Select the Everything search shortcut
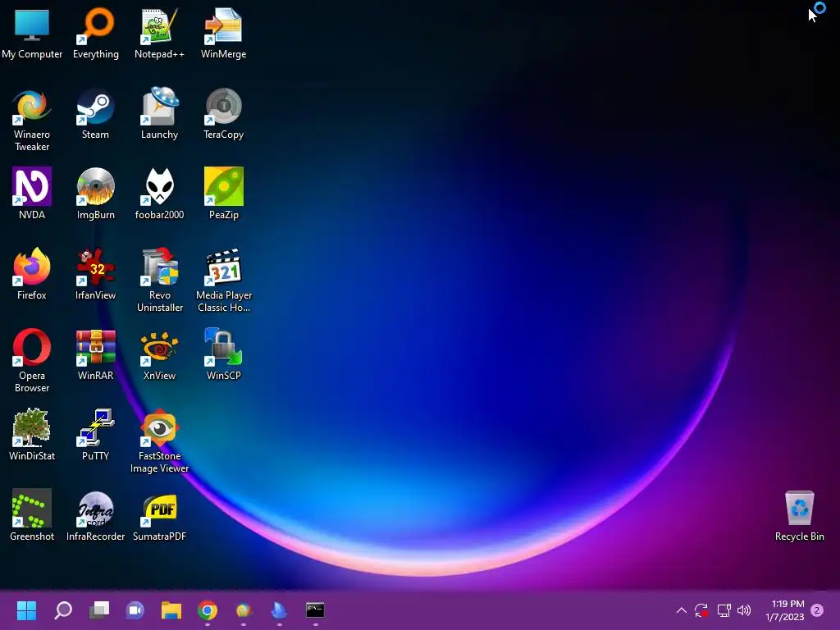The height and width of the screenshot is (630, 840). (96, 33)
